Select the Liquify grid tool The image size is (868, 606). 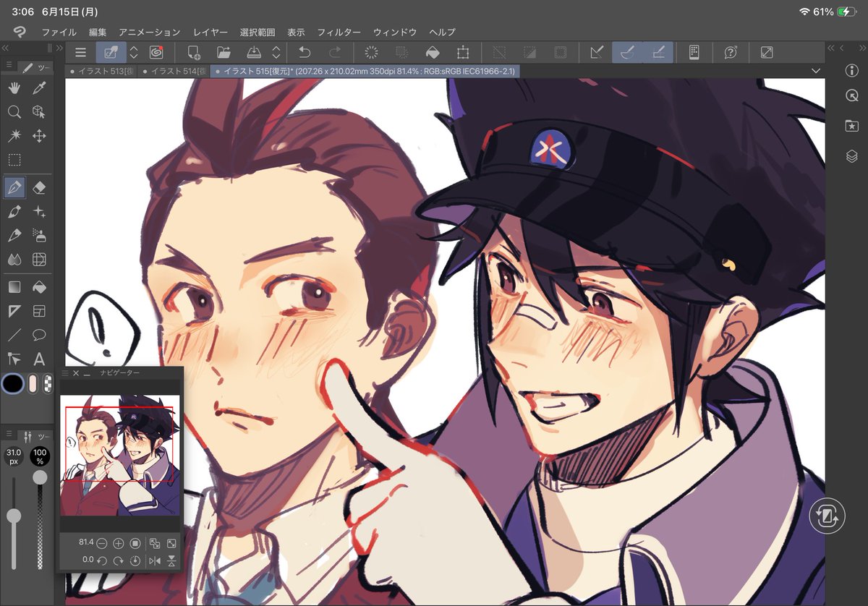tap(39, 260)
